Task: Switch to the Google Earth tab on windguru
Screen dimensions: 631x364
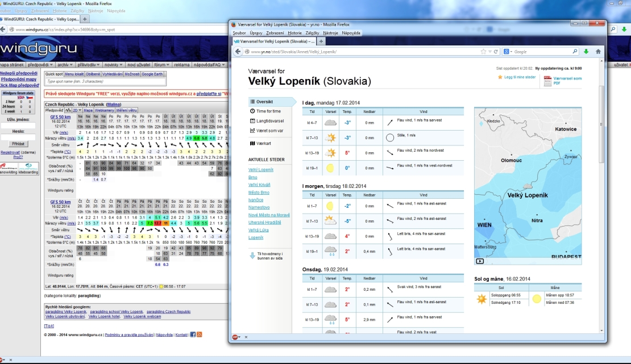Action: click(152, 74)
